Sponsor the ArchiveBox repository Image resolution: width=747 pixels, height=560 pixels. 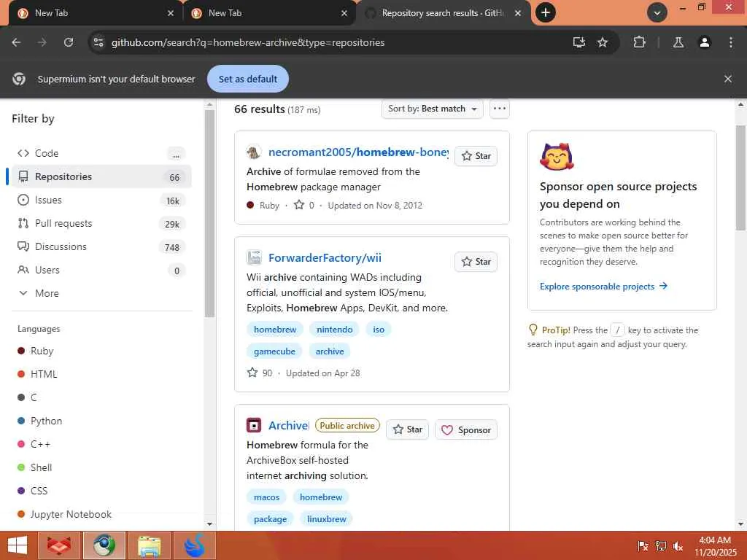(x=466, y=429)
